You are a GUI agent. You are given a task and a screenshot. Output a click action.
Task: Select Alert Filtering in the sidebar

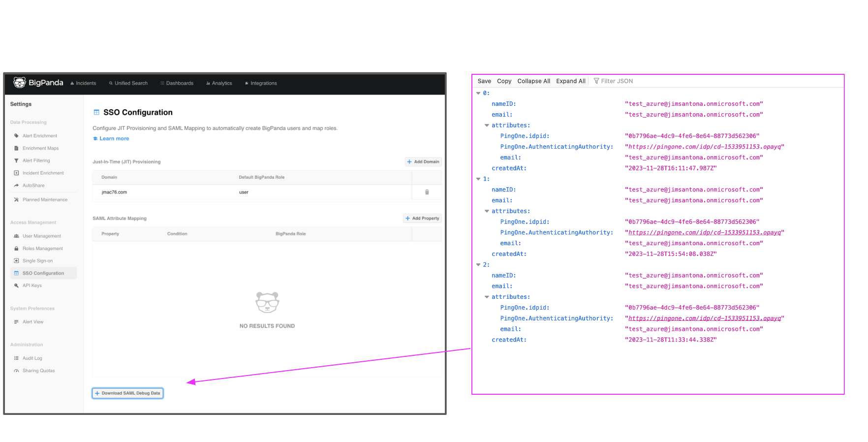36,160
